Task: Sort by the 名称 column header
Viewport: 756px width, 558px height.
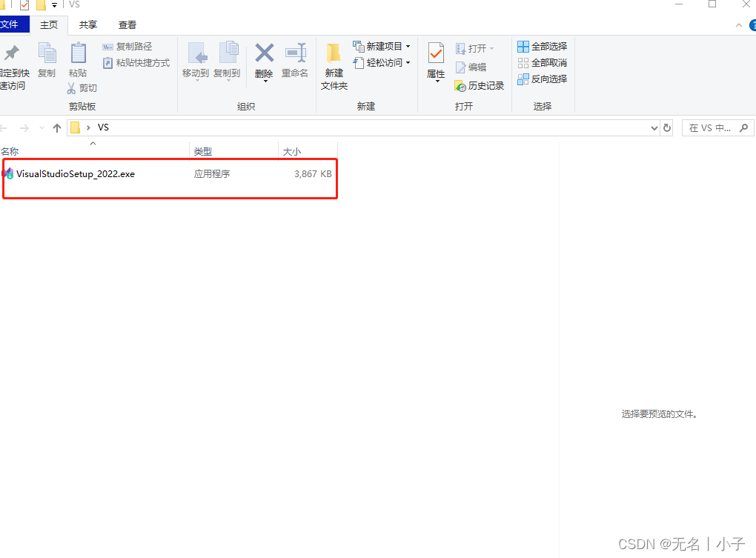Action: [x=94, y=151]
